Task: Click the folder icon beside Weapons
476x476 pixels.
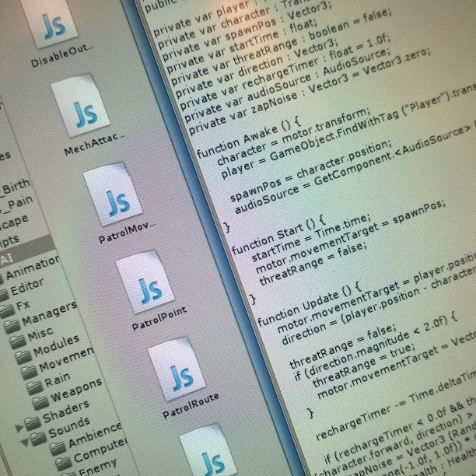Action: (40, 403)
